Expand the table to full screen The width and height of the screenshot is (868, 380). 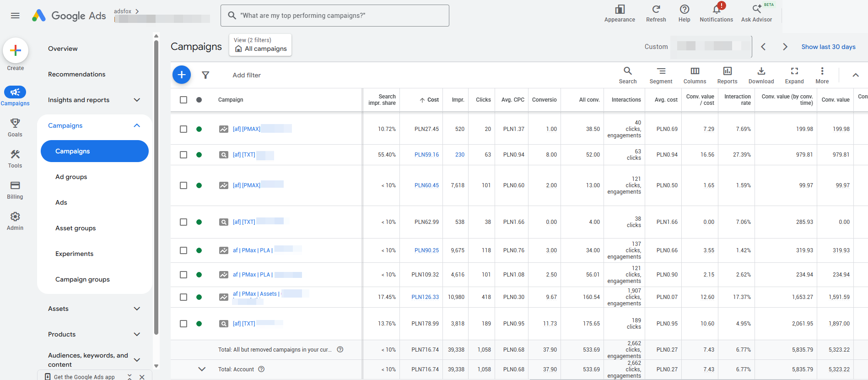(794, 75)
